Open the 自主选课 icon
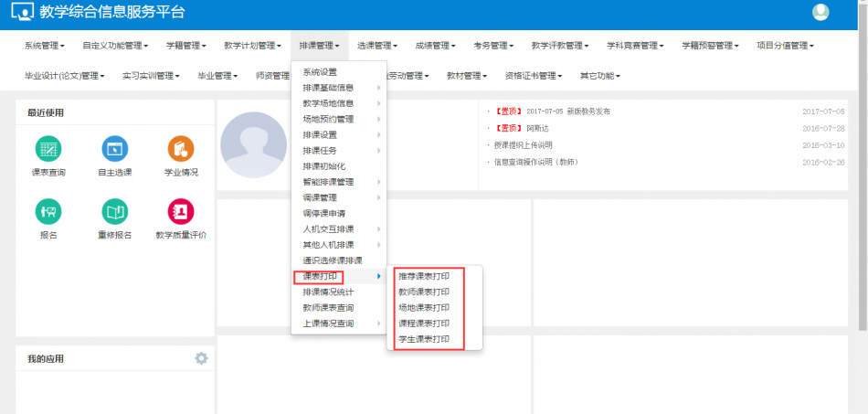Image resolution: width=868 pixels, height=414 pixels. [x=114, y=148]
